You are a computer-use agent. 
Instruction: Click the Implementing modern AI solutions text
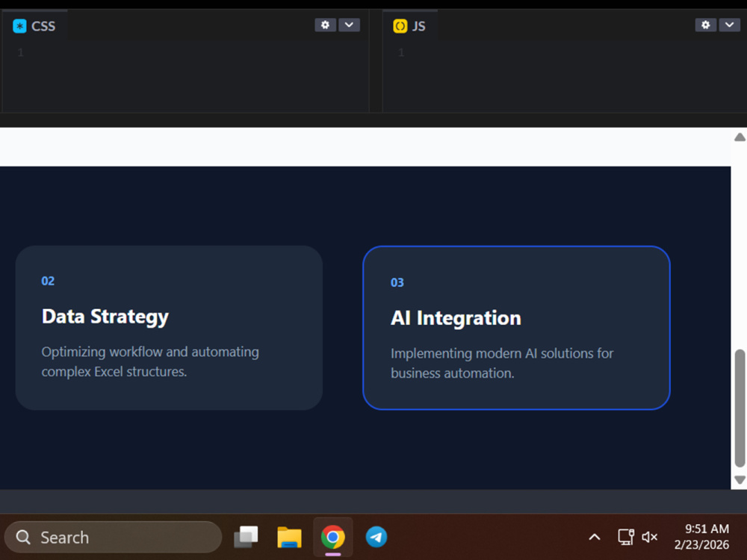point(502,363)
